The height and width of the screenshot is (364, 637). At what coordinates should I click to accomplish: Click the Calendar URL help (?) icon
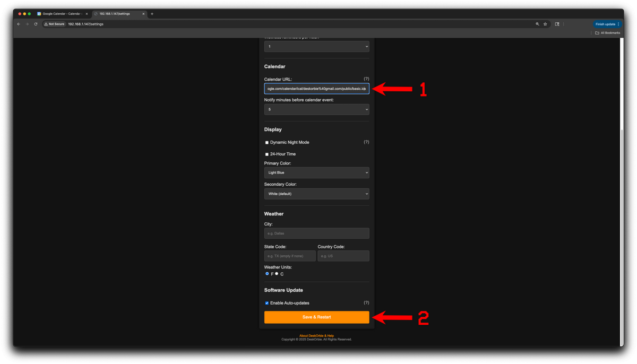click(x=366, y=79)
